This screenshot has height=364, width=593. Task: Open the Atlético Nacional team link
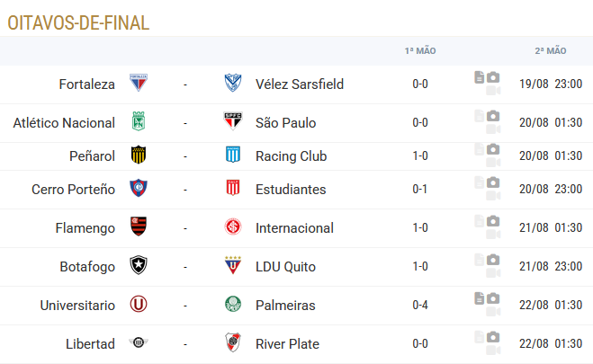coord(64,123)
